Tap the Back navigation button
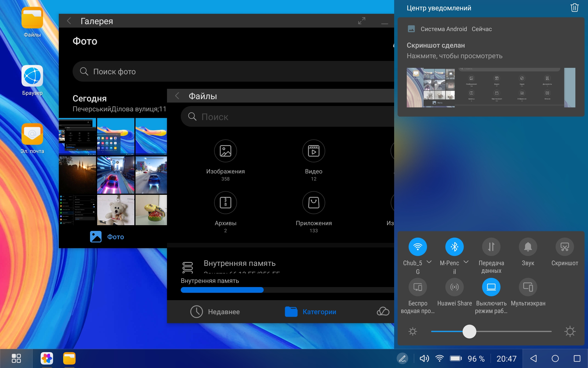This screenshot has height=368, width=588. tap(534, 359)
